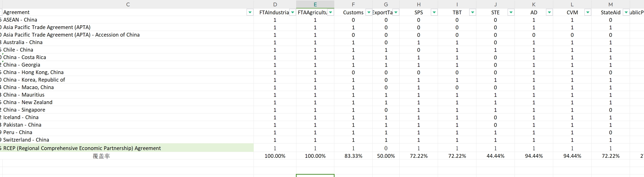644x177 pixels.
Task: Open the TBT column filter dropdown
Action: (472, 12)
